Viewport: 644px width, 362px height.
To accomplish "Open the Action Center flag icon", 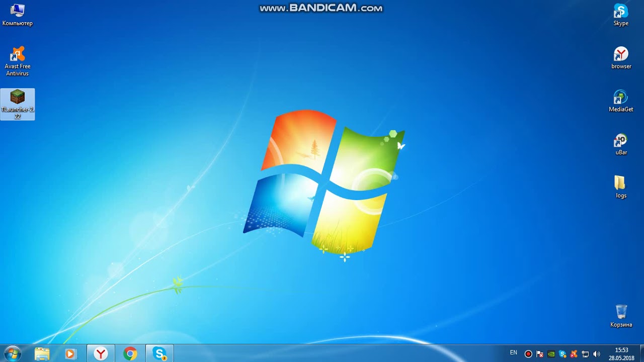I will pyautogui.click(x=540, y=354).
